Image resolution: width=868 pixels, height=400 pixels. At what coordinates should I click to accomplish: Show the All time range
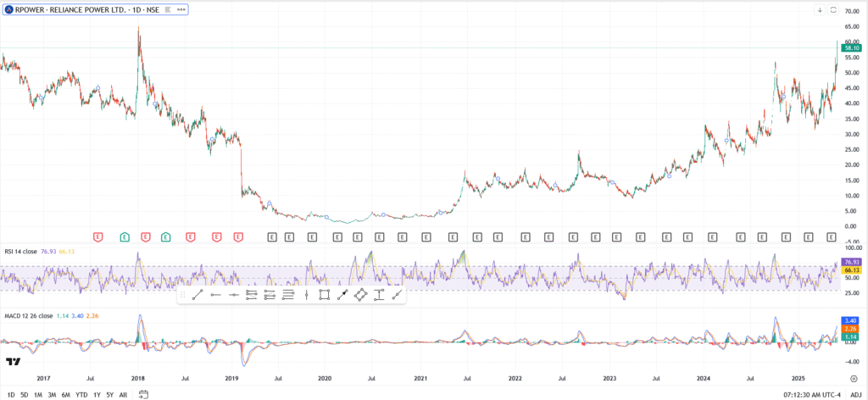[x=123, y=394]
